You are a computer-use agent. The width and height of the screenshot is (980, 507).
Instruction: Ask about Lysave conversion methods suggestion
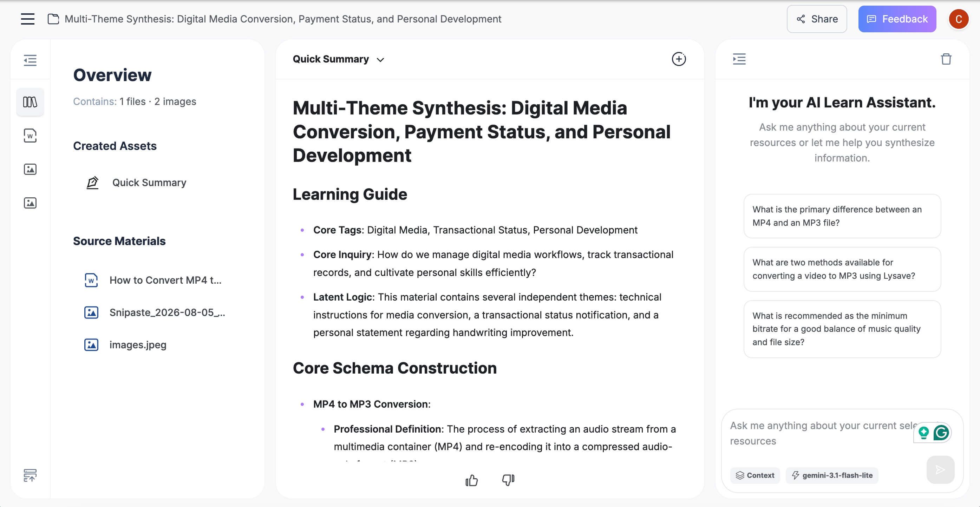[x=842, y=269]
